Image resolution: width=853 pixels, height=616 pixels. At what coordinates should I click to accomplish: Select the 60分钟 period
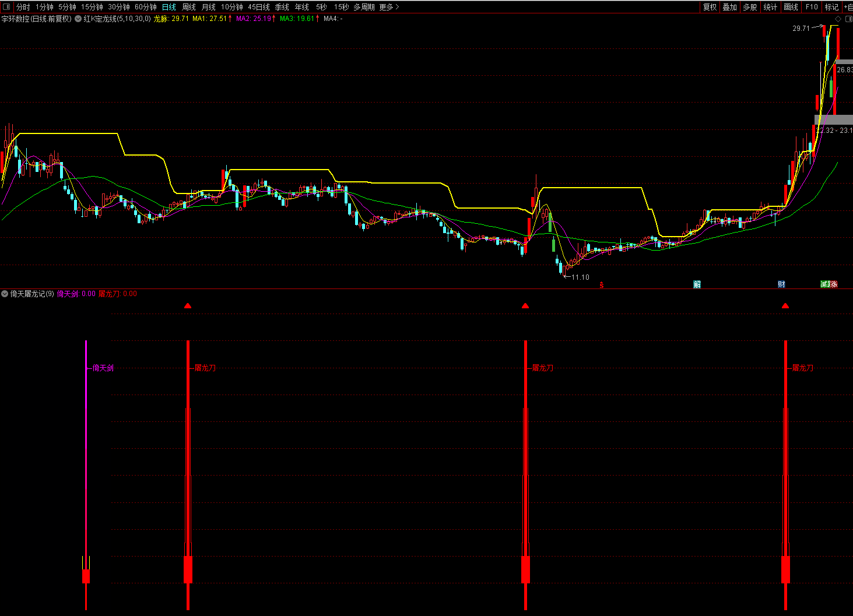click(x=146, y=7)
